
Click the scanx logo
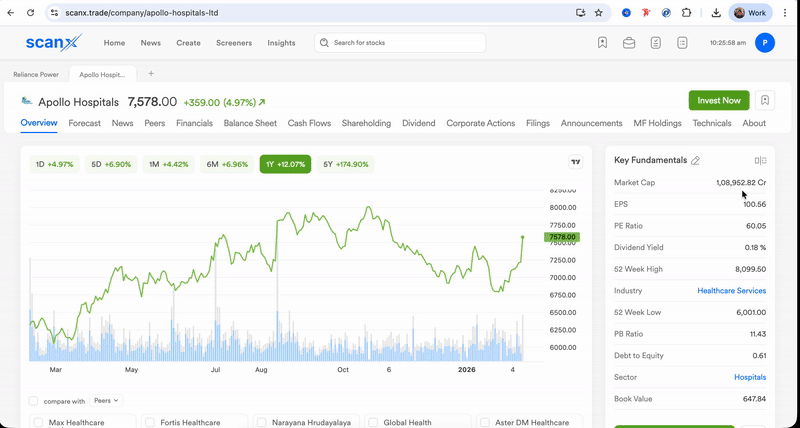[54, 42]
